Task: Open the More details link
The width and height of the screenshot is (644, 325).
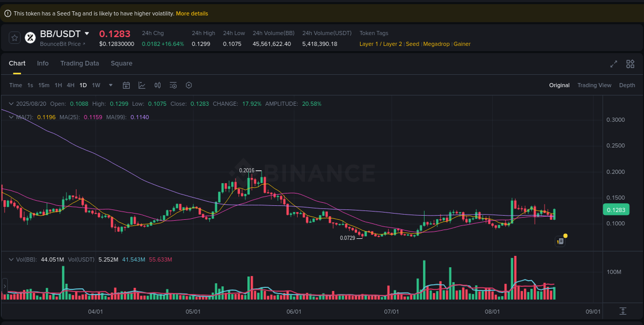Action: click(x=192, y=13)
